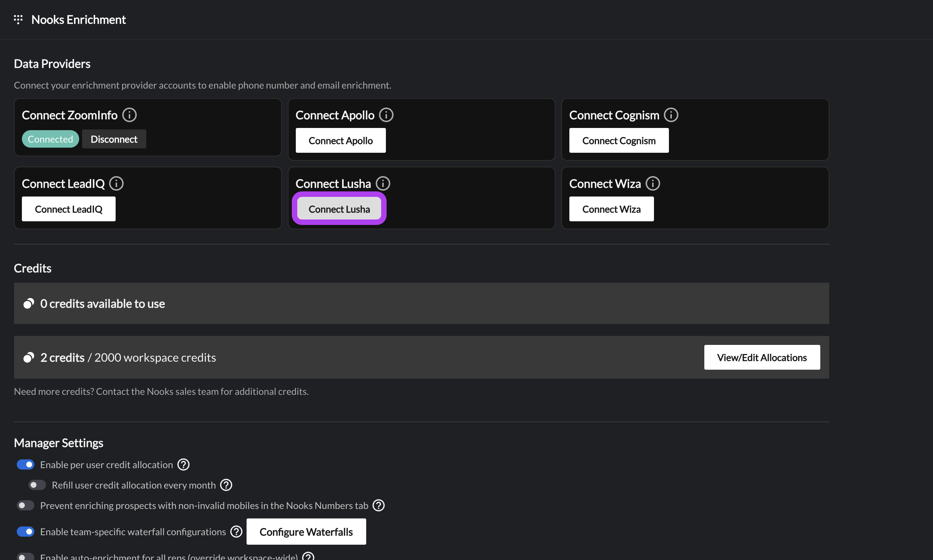Open Configure Waterfalls
This screenshot has height=560, width=933.
tap(306, 532)
